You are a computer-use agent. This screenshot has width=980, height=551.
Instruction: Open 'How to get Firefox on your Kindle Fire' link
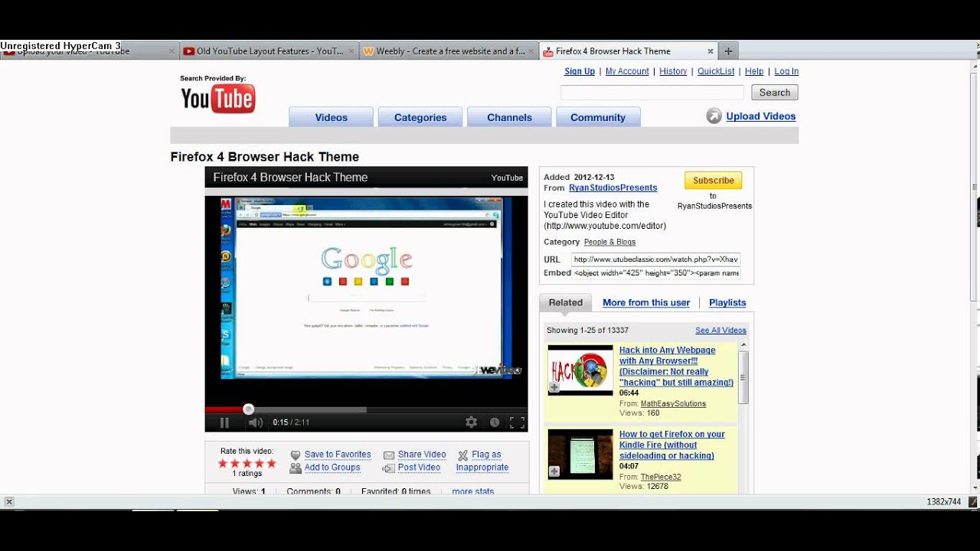click(672, 445)
